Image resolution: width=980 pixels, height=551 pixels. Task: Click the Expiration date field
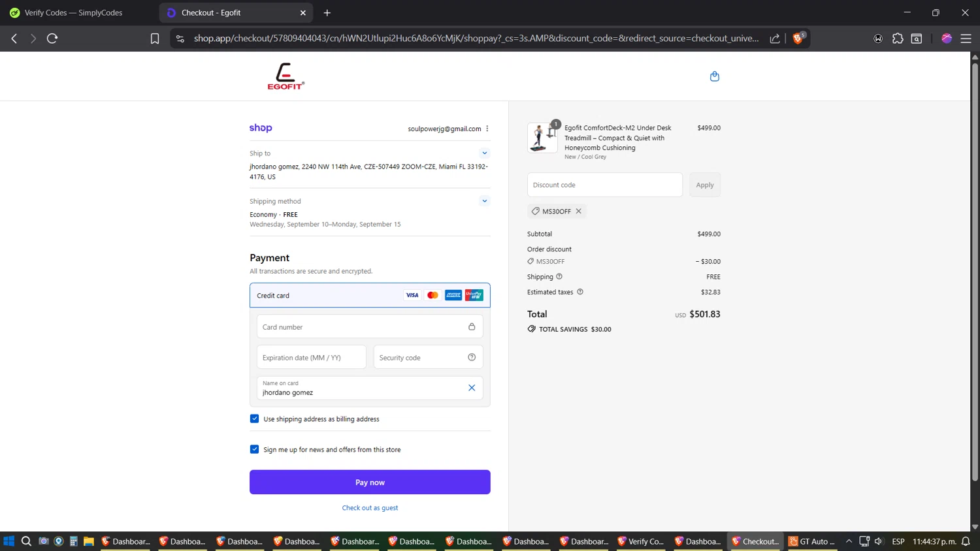(312, 357)
